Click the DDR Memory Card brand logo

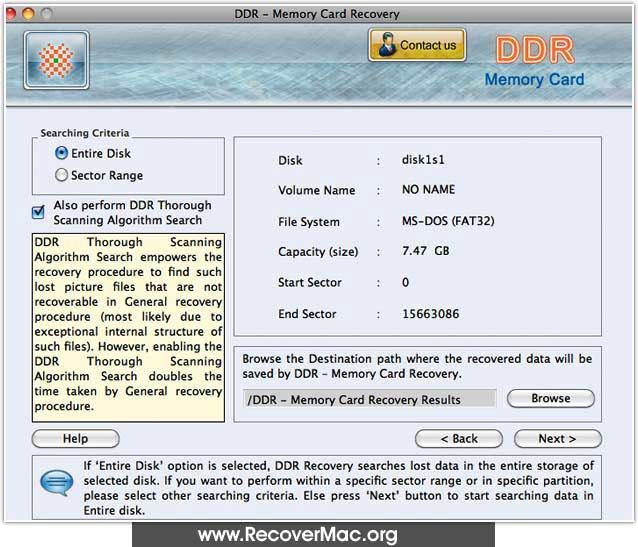tap(535, 62)
